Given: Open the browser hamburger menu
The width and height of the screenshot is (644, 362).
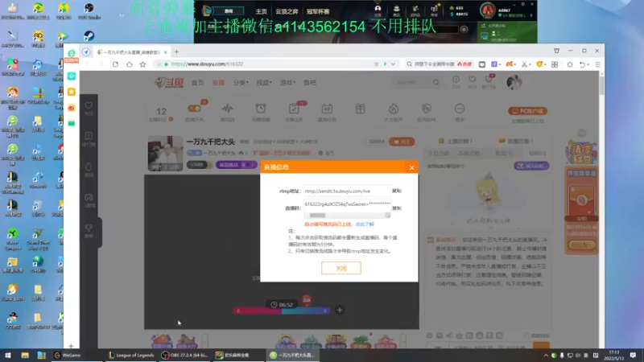Looking at the screenshot, I should (597, 64).
